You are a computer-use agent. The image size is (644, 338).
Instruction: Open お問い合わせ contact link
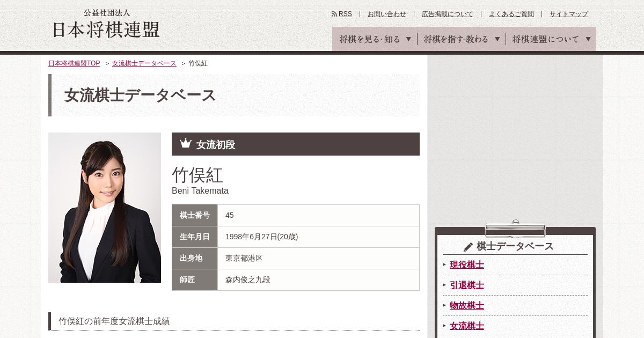coord(387,14)
